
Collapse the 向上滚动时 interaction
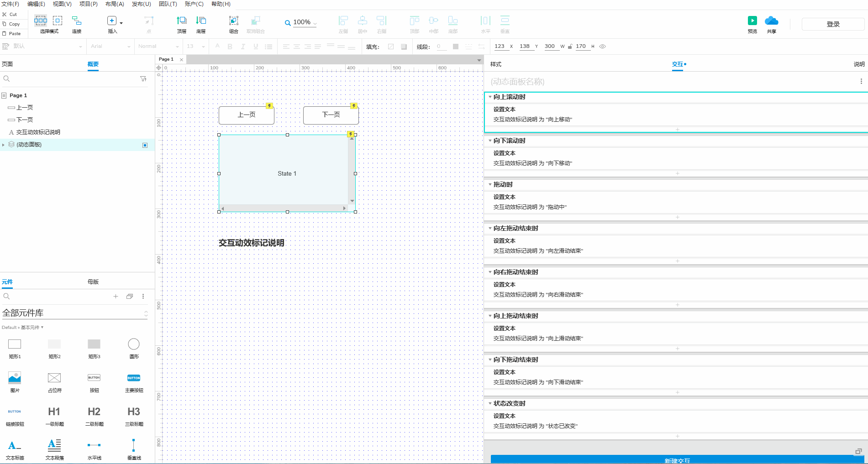point(490,97)
